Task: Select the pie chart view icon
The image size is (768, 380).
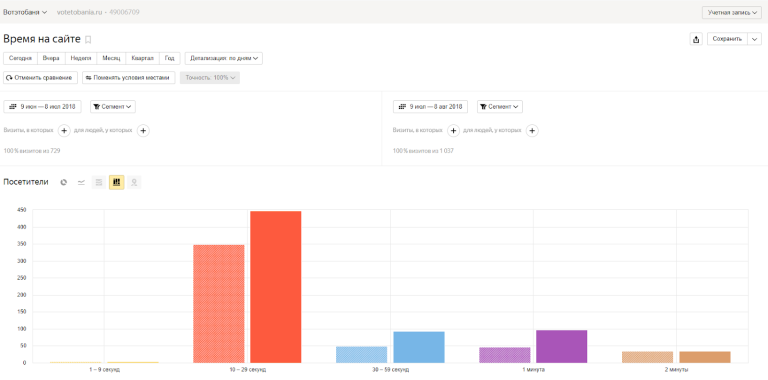Action: click(63, 182)
